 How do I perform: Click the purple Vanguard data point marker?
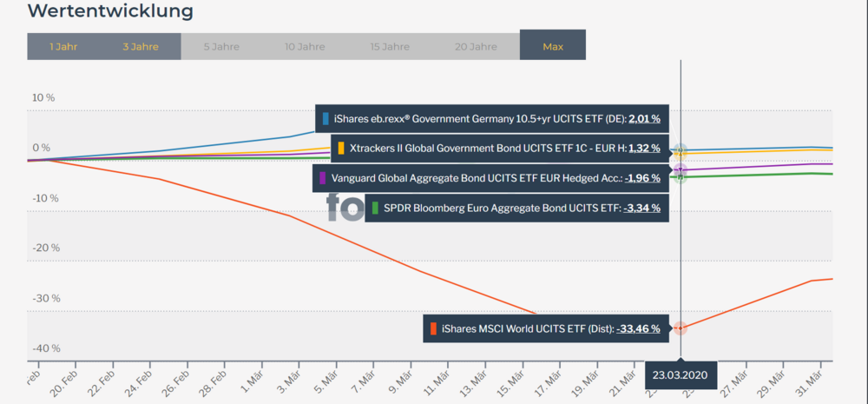click(681, 170)
